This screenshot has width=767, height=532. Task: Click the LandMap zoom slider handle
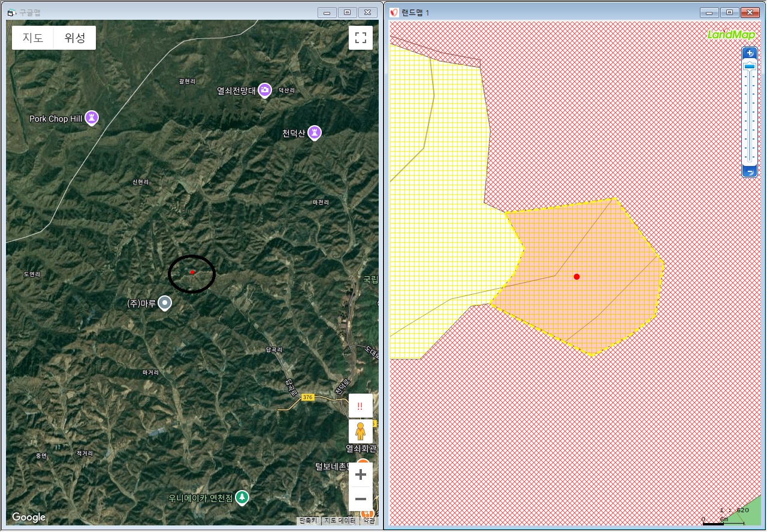[x=750, y=67]
